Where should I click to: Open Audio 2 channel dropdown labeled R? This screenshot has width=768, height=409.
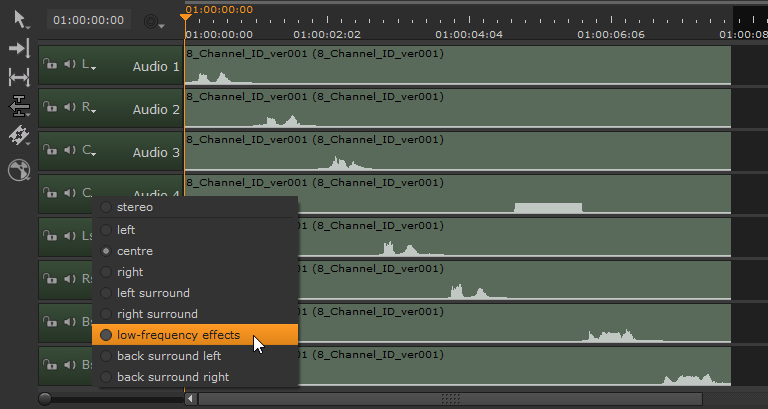tap(90, 109)
